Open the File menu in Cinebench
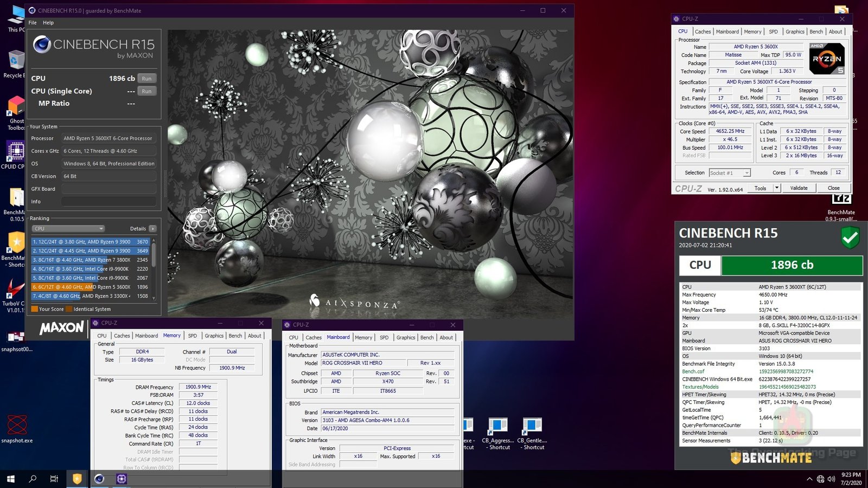868x488 pixels. pos(33,23)
